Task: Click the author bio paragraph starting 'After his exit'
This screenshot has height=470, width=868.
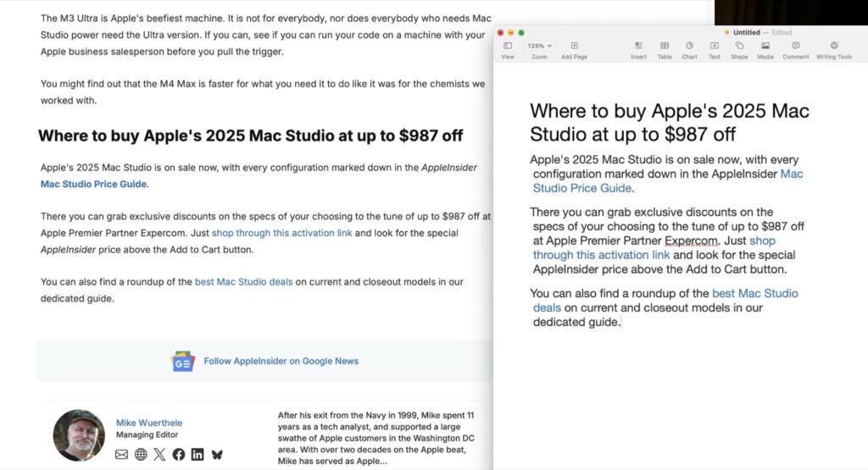Action: [376, 438]
